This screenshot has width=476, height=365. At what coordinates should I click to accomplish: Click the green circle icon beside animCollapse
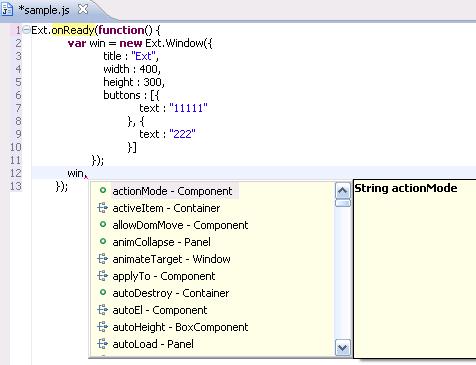pyautogui.click(x=103, y=241)
